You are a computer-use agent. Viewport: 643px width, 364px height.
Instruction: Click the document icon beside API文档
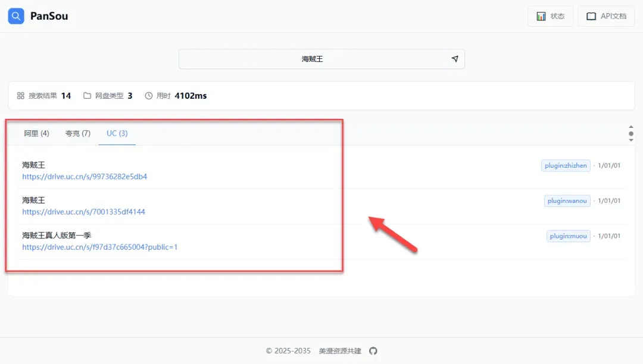click(x=591, y=17)
